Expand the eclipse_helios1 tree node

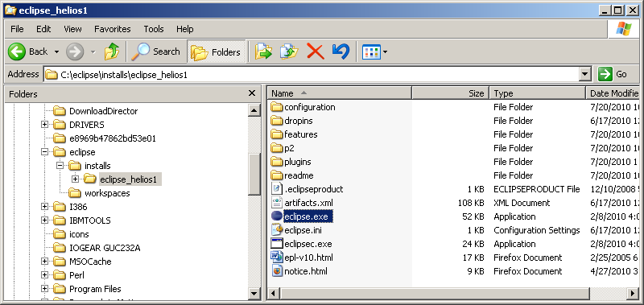[x=75, y=179]
